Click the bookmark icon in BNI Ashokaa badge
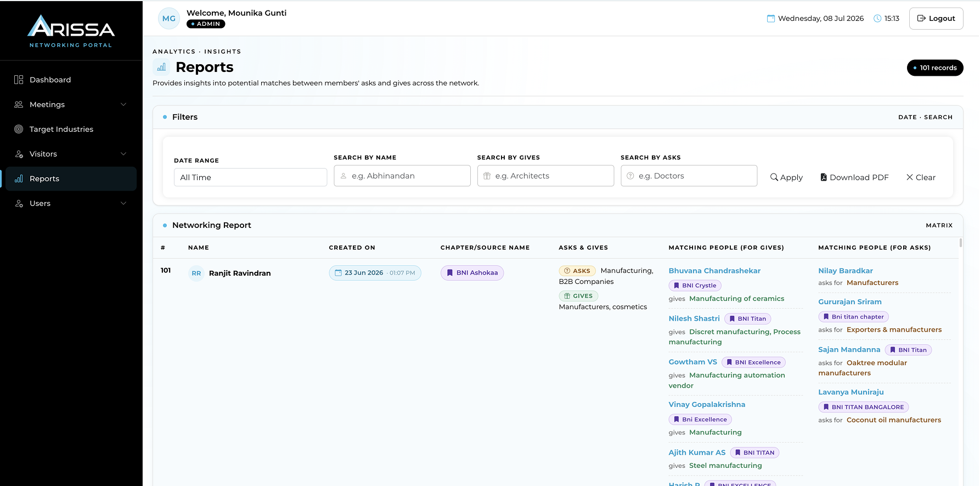 (x=450, y=273)
